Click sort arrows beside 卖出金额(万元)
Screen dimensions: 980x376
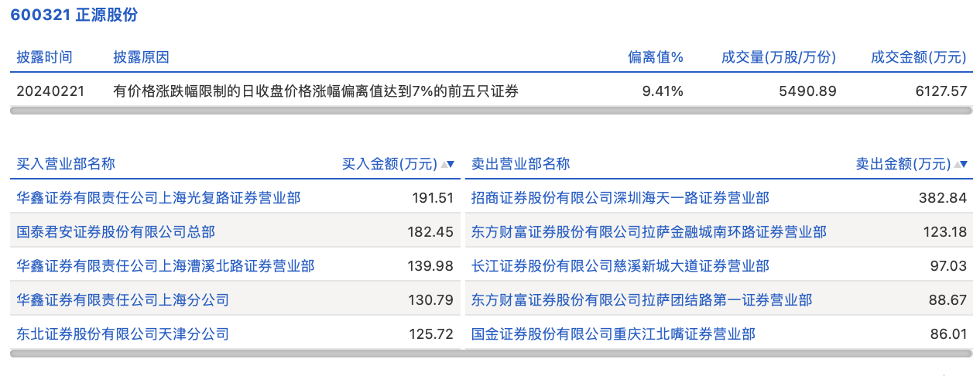pyautogui.click(x=961, y=164)
